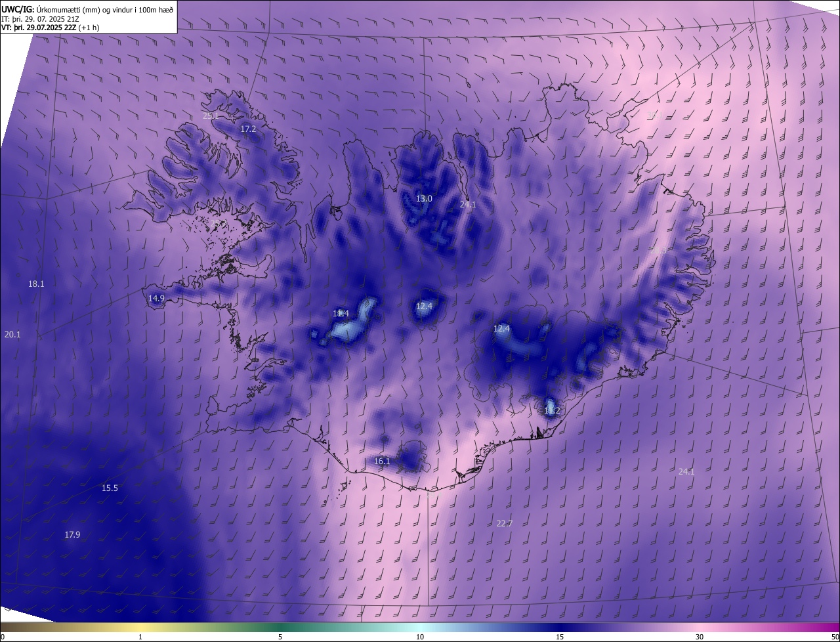
Task: Click the 20.1 value on the map
Action: (12, 334)
